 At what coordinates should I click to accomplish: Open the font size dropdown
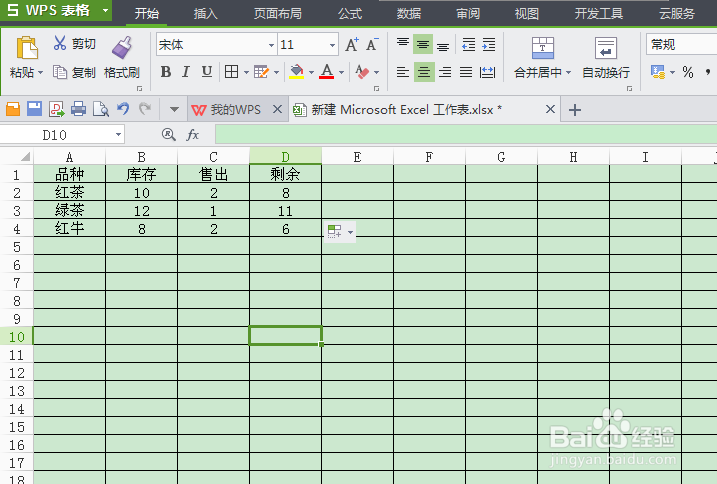(x=332, y=45)
